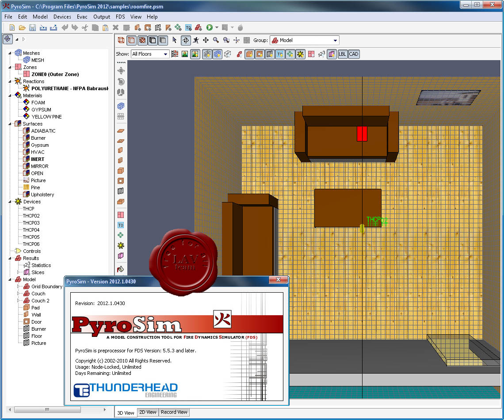This screenshot has width=504, height=420.
Task: Click the flame Smokeview icon in the main toolbar
Action: pyautogui.click(x=241, y=28)
